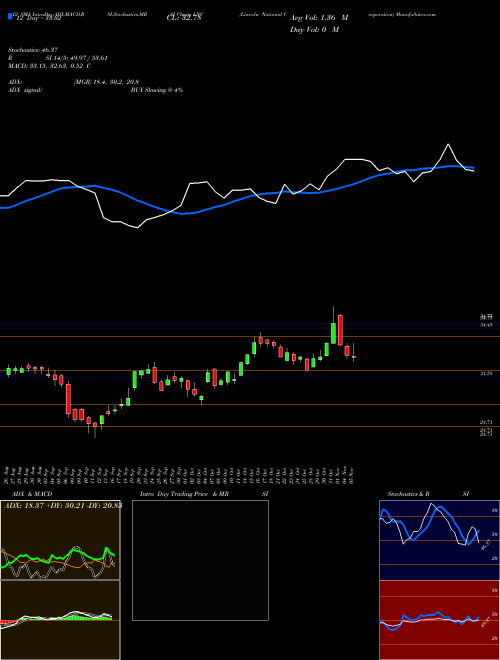This screenshot has width=500, height=660.
Task: Click the tall red candlestick after the peak
Action: (x=340, y=330)
